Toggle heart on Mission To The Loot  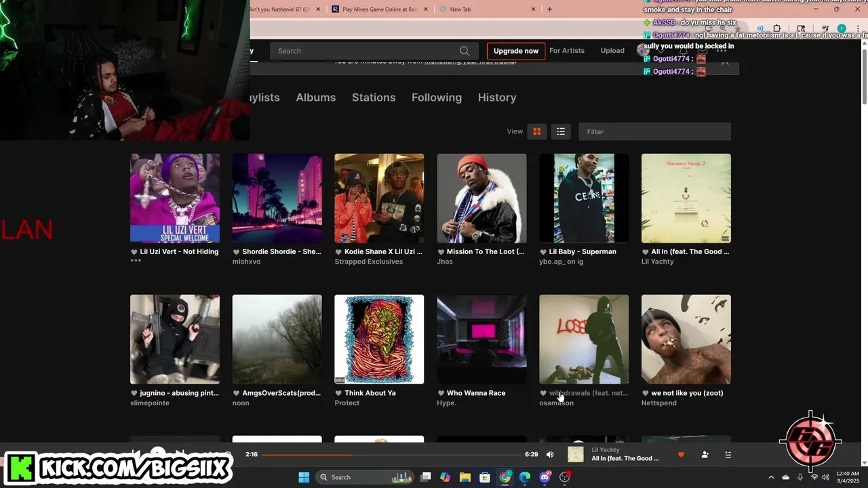coord(441,251)
